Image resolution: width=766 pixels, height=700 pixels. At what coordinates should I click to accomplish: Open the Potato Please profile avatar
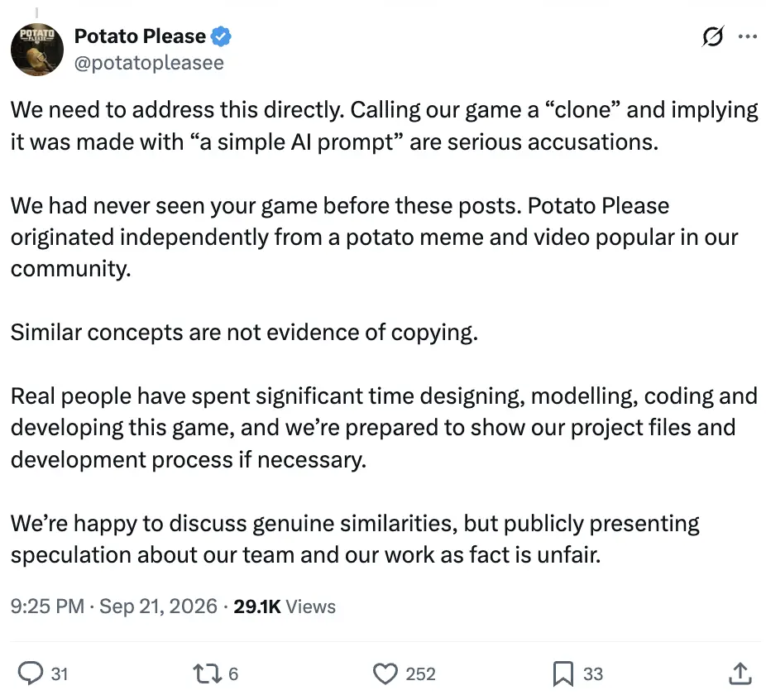click(x=37, y=50)
